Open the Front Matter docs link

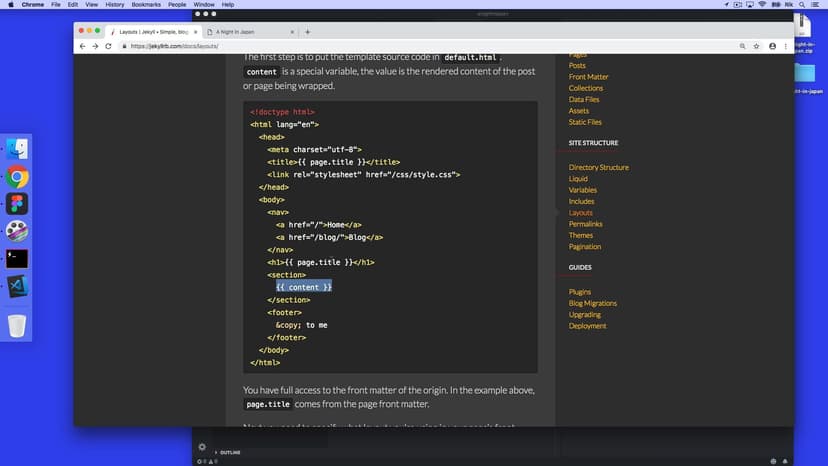[x=588, y=77]
